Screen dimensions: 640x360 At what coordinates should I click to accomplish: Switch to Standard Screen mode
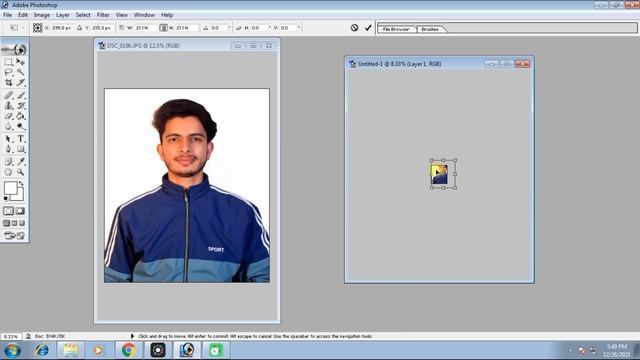point(6,223)
